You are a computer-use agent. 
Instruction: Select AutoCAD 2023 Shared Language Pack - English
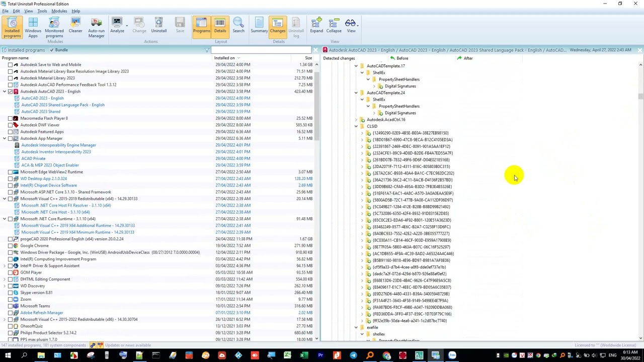click(63, 105)
